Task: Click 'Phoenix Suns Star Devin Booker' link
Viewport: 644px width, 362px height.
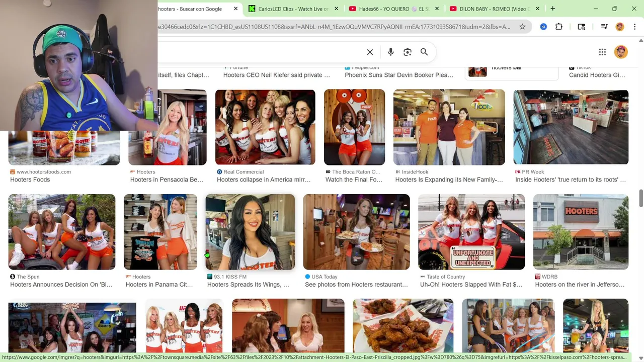Action: point(399,75)
